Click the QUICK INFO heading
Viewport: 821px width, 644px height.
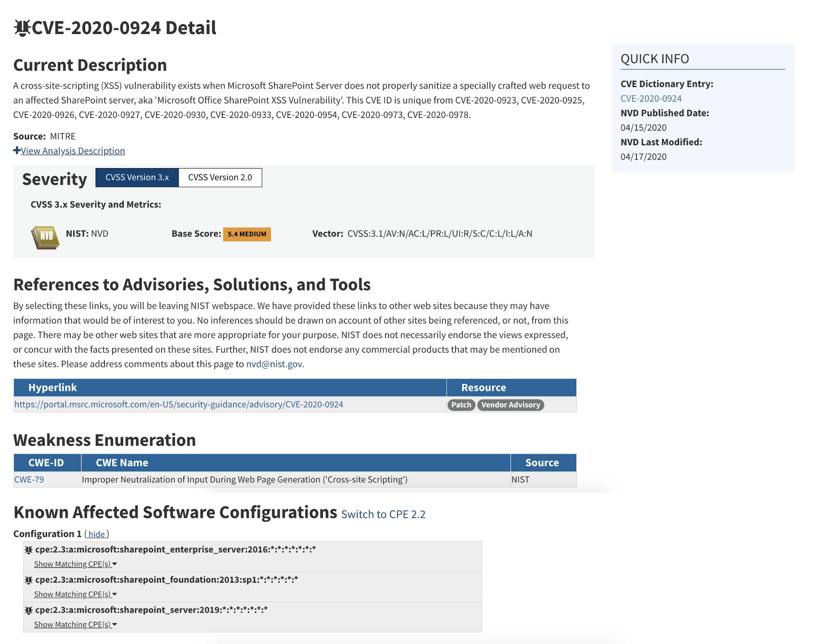click(654, 59)
